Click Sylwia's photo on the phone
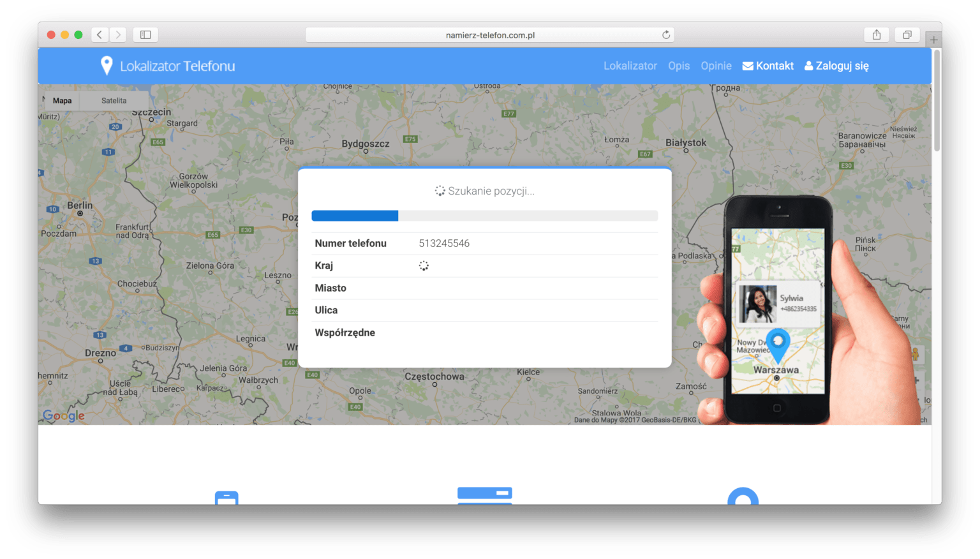This screenshot has height=559, width=980. pyautogui.click(x=758, y=304)
